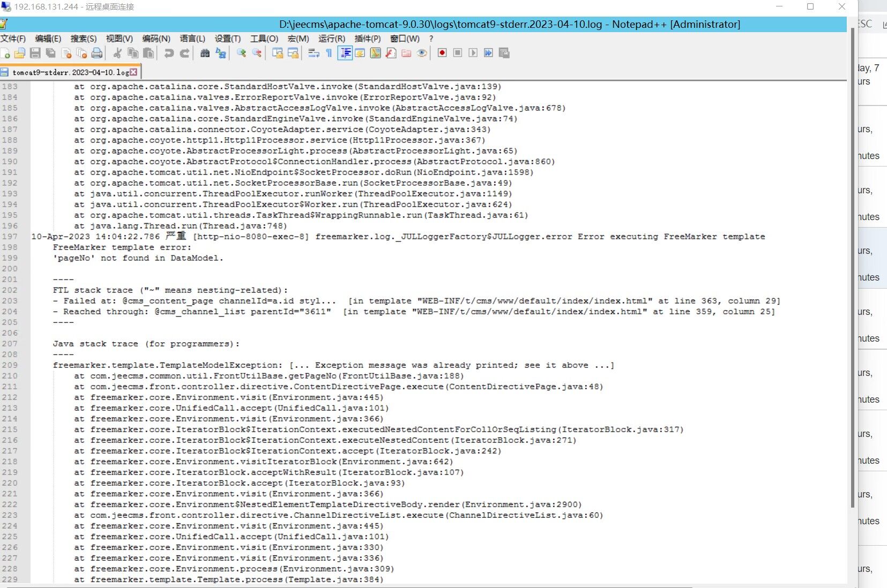Toggle show all characters pilcrow icon
Screen dimensions: 887x588
click(329, 53)
